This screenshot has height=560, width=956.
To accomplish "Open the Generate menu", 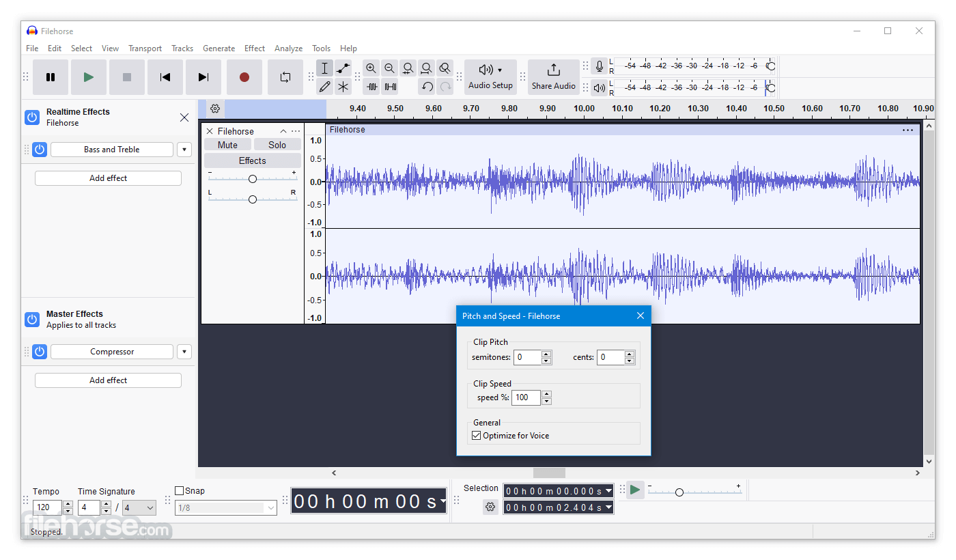I will point(219,48).
